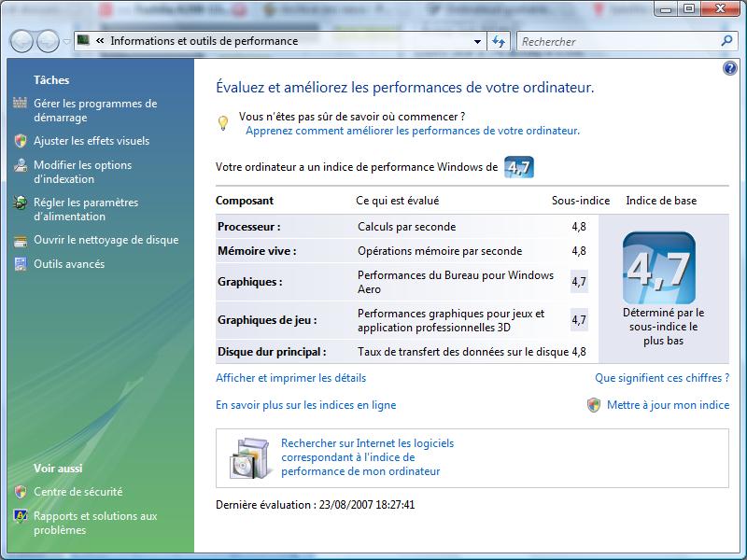This screenshot has width=747, height=560.
Task: Open the address bar dropdown arrow
Action: pos(477,41)
